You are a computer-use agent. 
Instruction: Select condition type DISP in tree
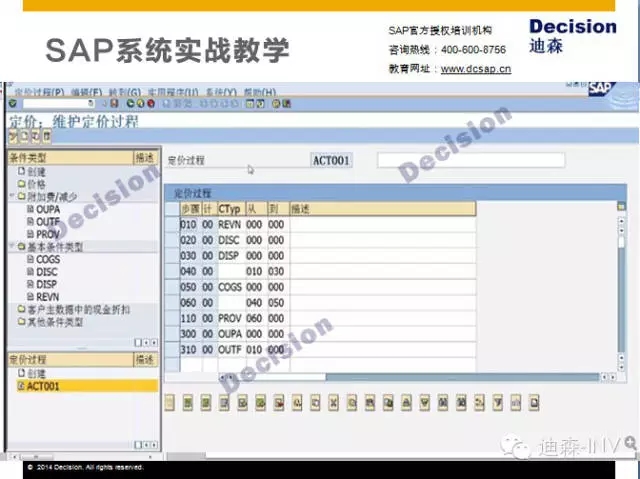tap(42, 284)
